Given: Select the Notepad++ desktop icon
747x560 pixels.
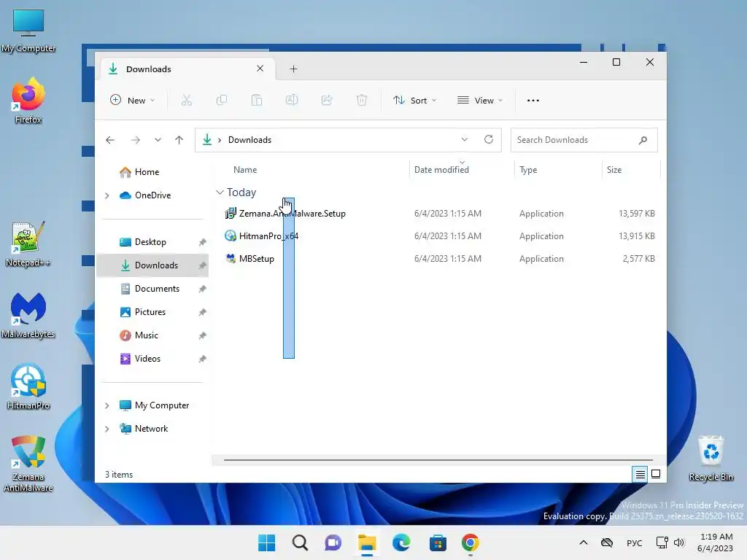Looking at the screenshot, I should tap(28, 244).
